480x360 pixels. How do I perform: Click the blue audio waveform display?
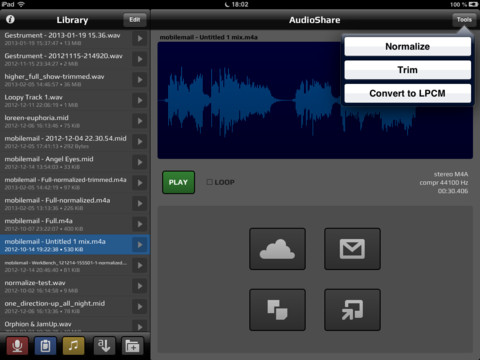315,100
